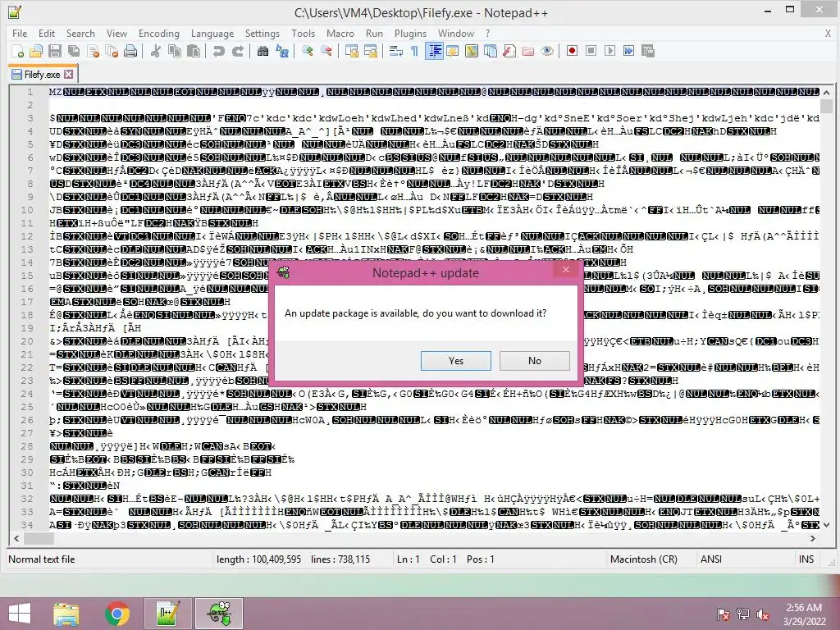The height and width of the screenshot is (630, 840).
Task: Open Folder as Workspace icon
Action: pyautogui.click(x=528, y=51)
